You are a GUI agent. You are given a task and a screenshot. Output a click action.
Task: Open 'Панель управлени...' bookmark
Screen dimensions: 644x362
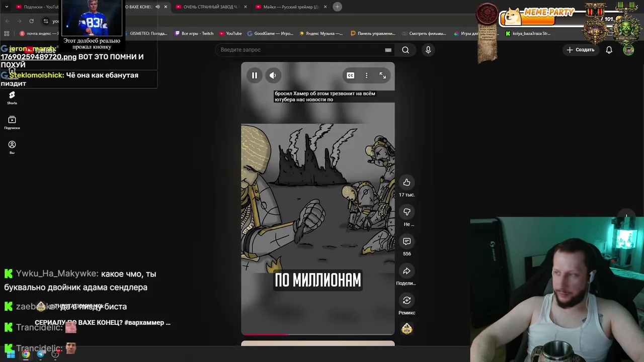click(x=373, y=34)
